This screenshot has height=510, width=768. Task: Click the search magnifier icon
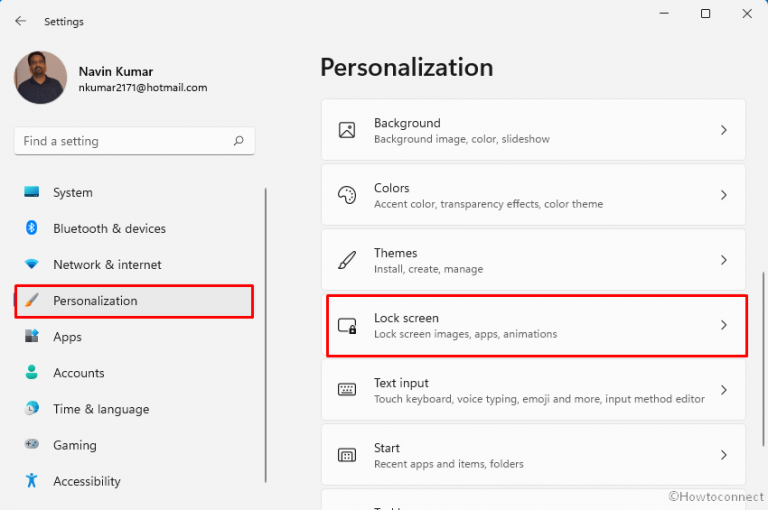(238, 141)
